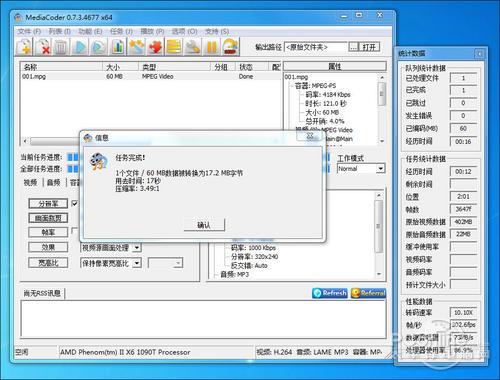
Task: Click the trash can clear list icon
Action: pyautogui.click(x=61, y=47)
